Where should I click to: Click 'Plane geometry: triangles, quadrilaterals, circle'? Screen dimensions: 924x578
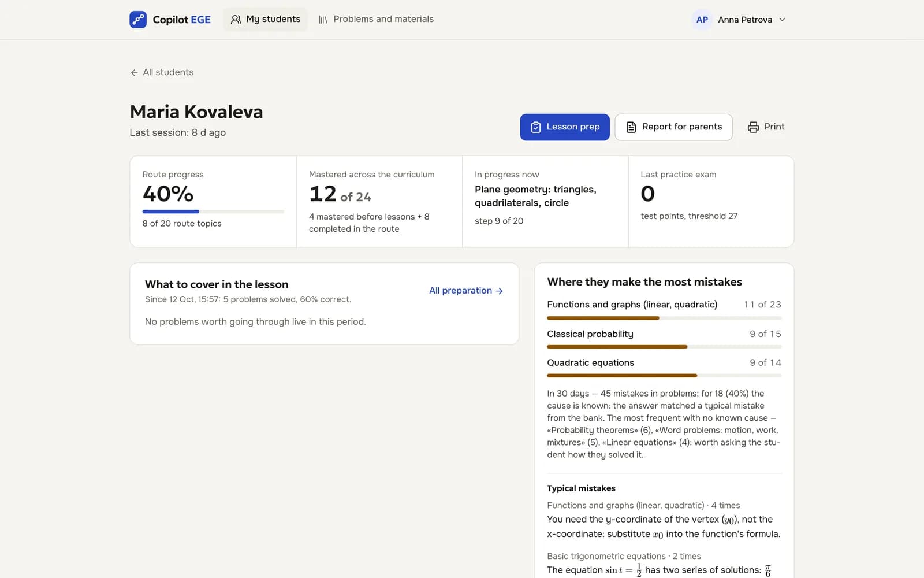coord(535,196)
